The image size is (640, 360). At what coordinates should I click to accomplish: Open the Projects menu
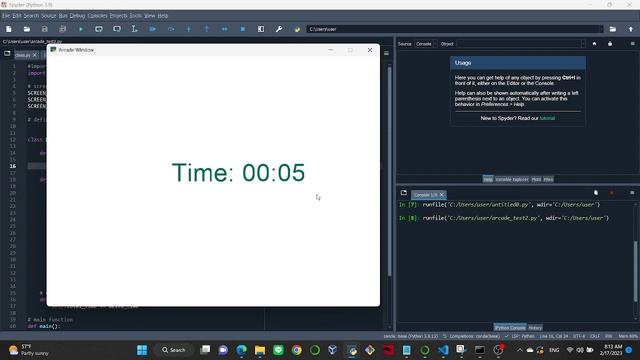point(118,16)
